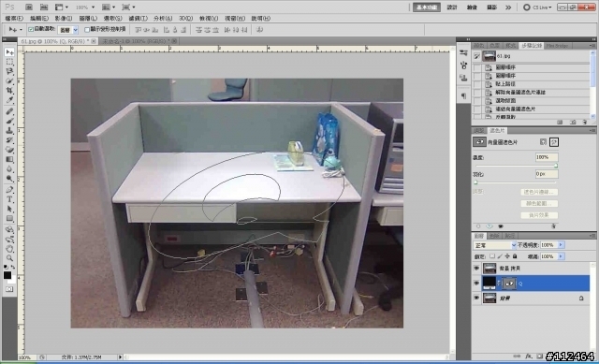Click the Launch Bridge icon in application bar
The height and width of the screenshot is (364, 599).
[x=29, y=7]
